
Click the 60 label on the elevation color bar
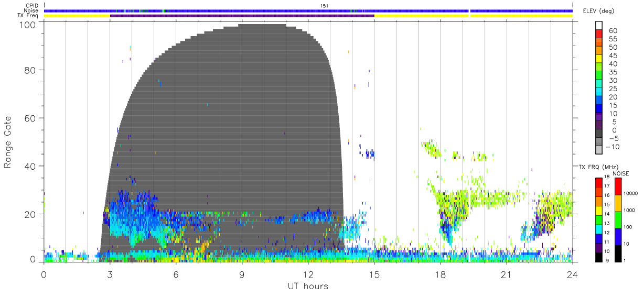613,31
